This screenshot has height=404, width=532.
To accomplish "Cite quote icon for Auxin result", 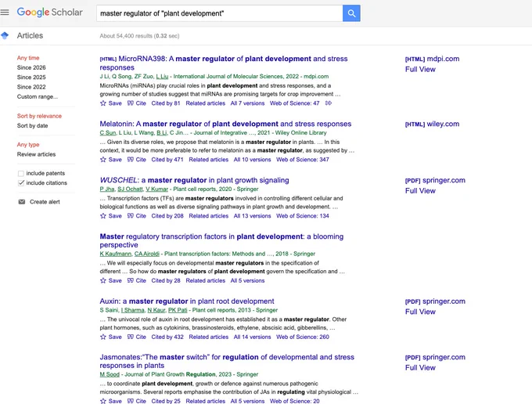I will click(131, 337).
